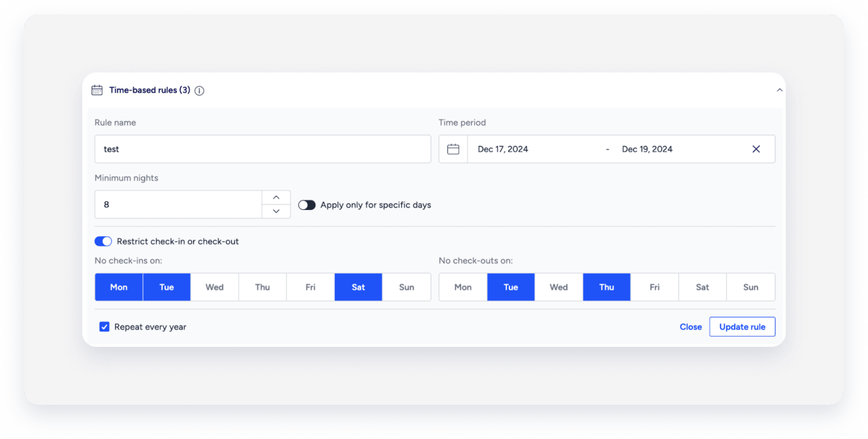This screenshot has width=868, height=439.
Task: Select Sun under No check-outs on
Action: pos(751,287)
